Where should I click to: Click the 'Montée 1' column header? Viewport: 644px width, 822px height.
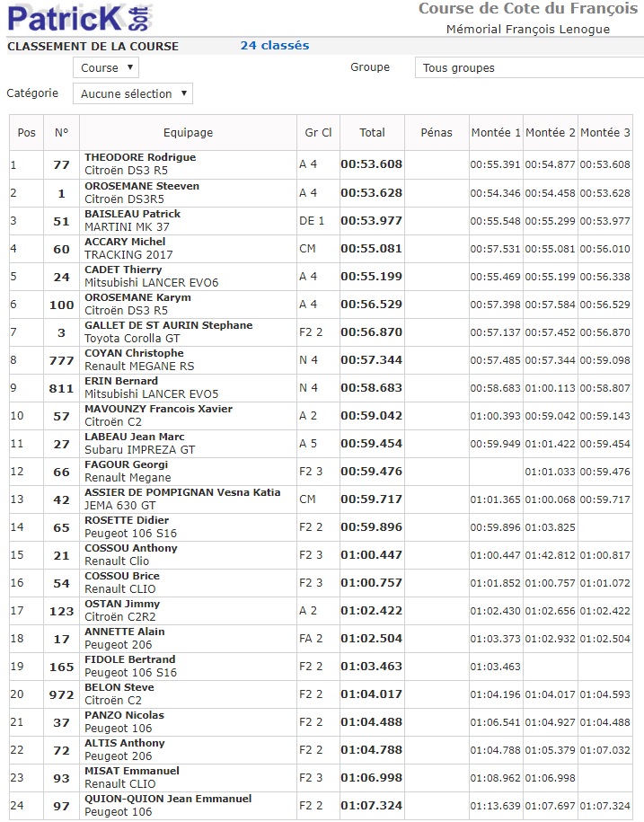(496, 132)
